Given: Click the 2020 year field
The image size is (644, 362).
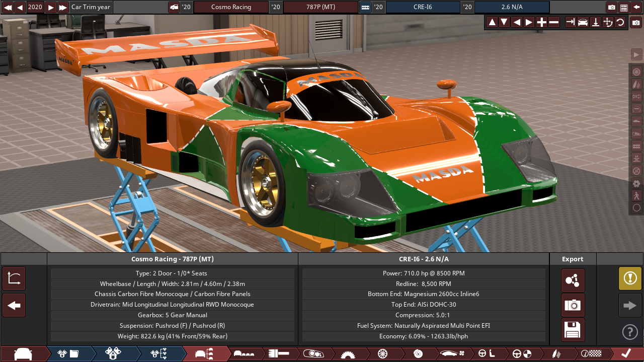Looking at the screenshot, I should tap(35, 7).
